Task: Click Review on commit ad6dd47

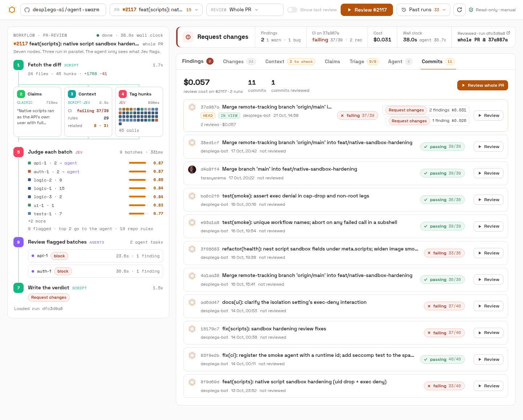Action: click(x=488, y=306)
